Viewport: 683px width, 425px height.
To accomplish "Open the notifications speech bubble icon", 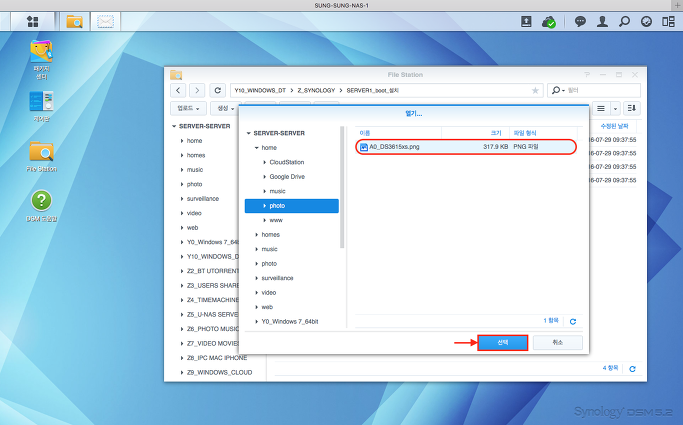I will pos(580,21).
